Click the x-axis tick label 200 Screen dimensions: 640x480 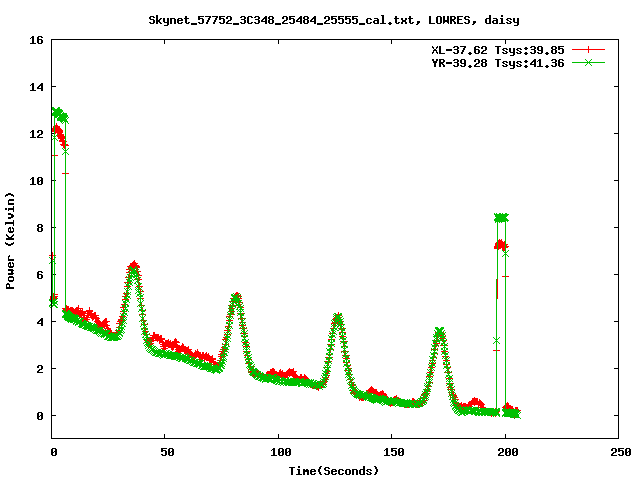507,452
